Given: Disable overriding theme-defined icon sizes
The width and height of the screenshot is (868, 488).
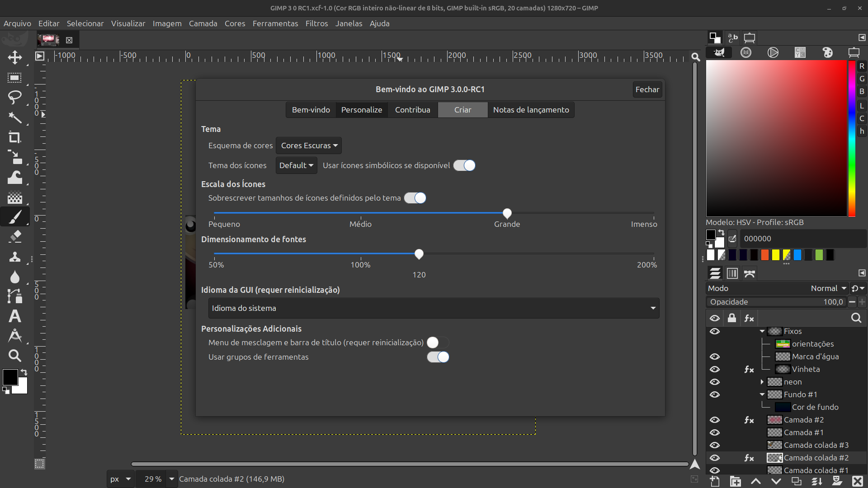Looking at the screenshot, I should pyautogui.click(x=415, y=198).
